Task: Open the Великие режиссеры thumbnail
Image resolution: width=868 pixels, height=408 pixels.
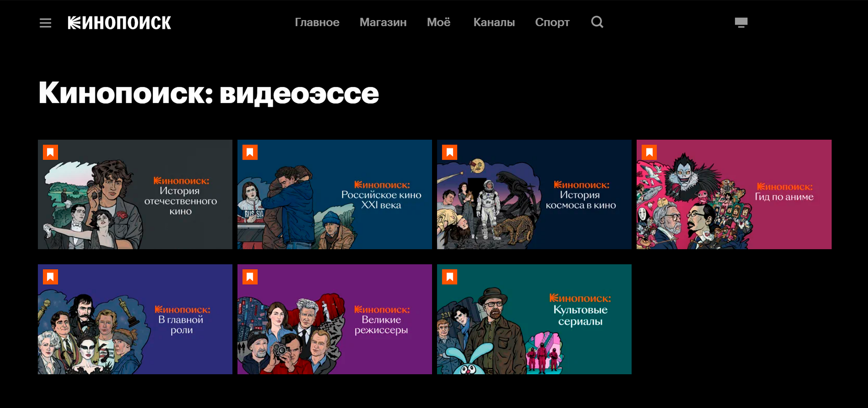Action: pos(335,319)
